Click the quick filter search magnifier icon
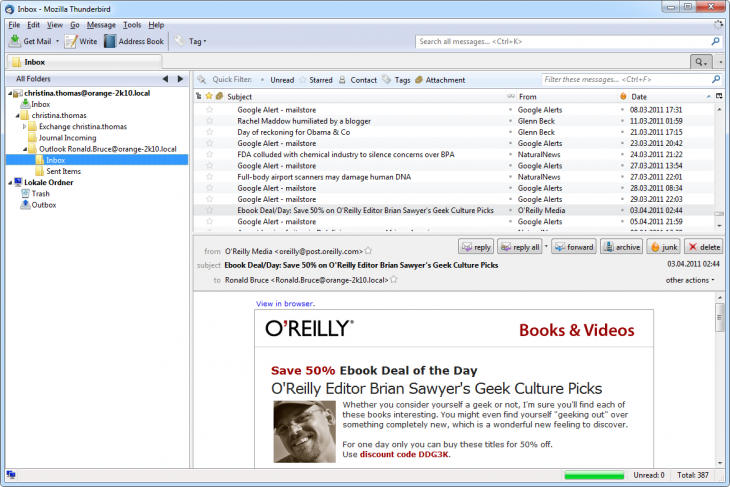730x487 pixels. [716, 80]
